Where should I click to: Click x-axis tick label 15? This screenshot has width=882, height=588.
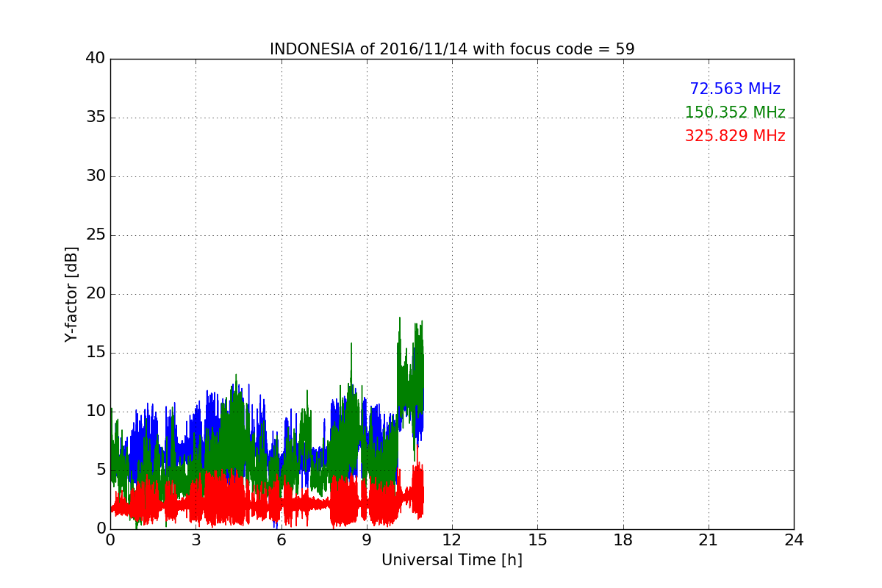pyautogui.click(x=537, y=540)
